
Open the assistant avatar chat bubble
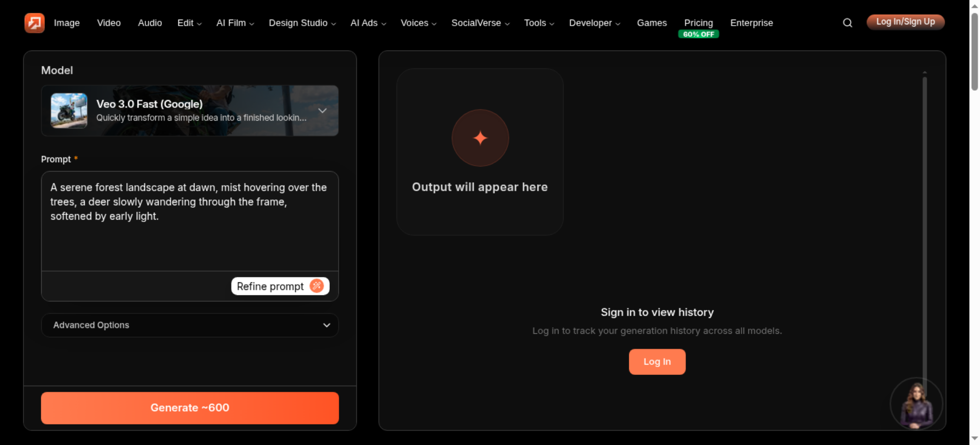916,404
